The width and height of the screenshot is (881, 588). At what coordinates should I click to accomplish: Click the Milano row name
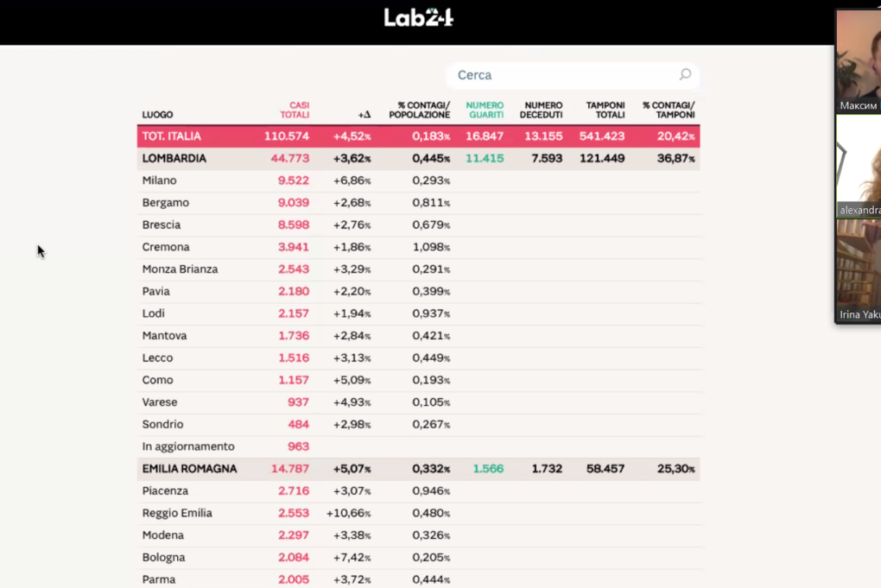coord(159,180)
